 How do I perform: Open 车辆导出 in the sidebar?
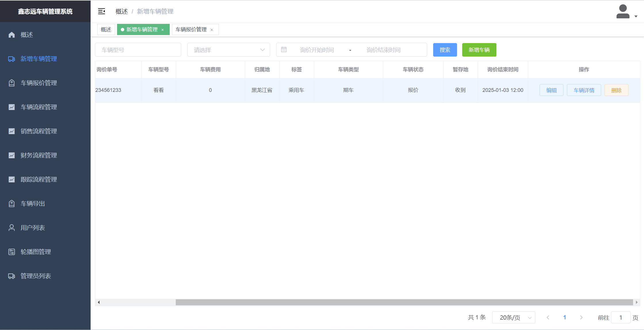point(45,204)
